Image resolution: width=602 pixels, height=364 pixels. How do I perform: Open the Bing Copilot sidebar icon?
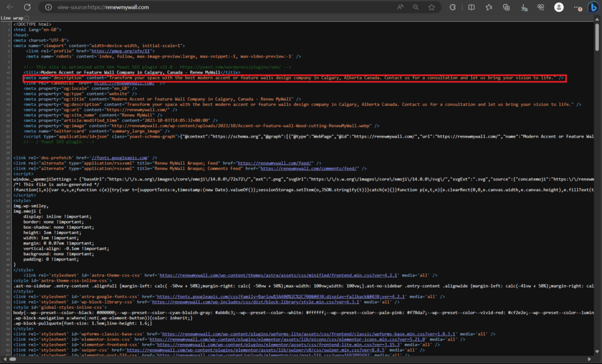pos(594,7)
